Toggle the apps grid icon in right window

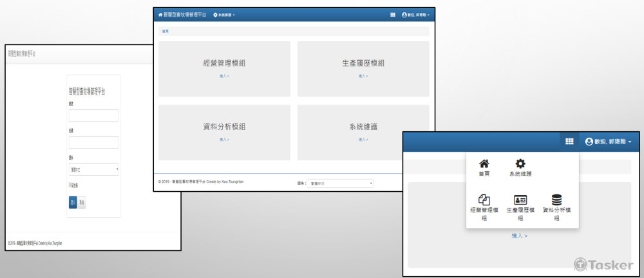click(569, 142)
